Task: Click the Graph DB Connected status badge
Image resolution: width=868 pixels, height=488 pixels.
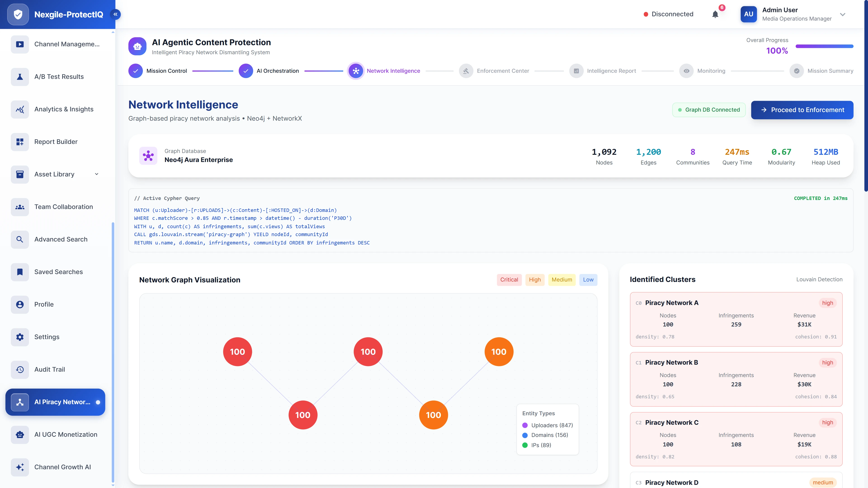Action: 709,110
